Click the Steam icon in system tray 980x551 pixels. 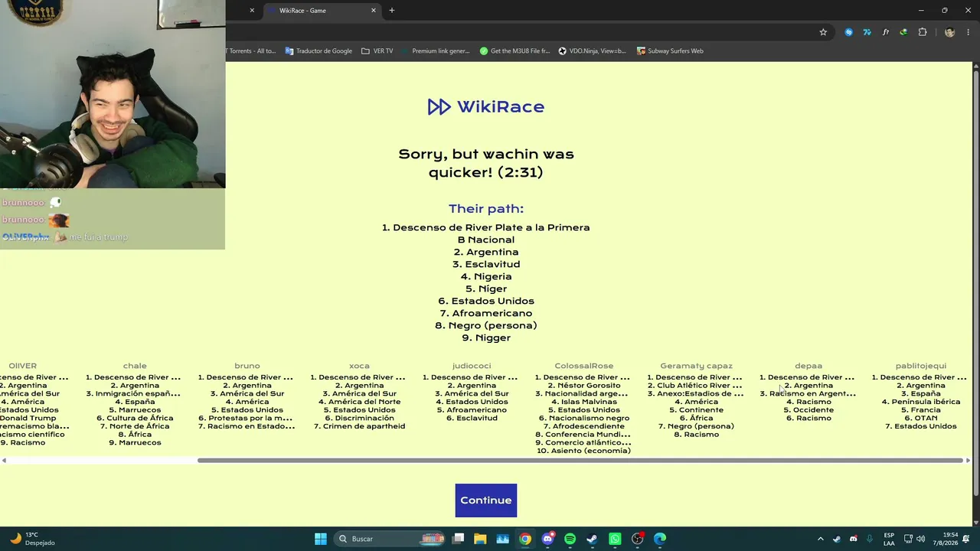(837, 539)
